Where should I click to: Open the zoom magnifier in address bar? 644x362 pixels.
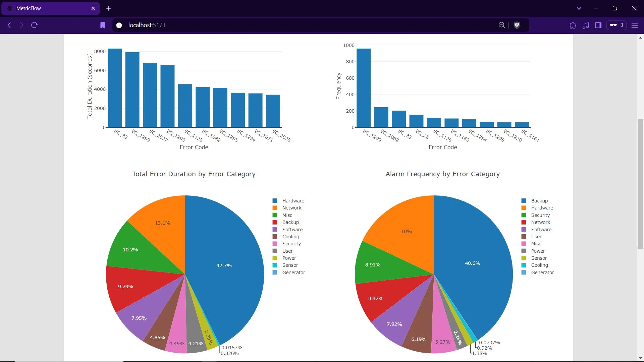point(502,25)
